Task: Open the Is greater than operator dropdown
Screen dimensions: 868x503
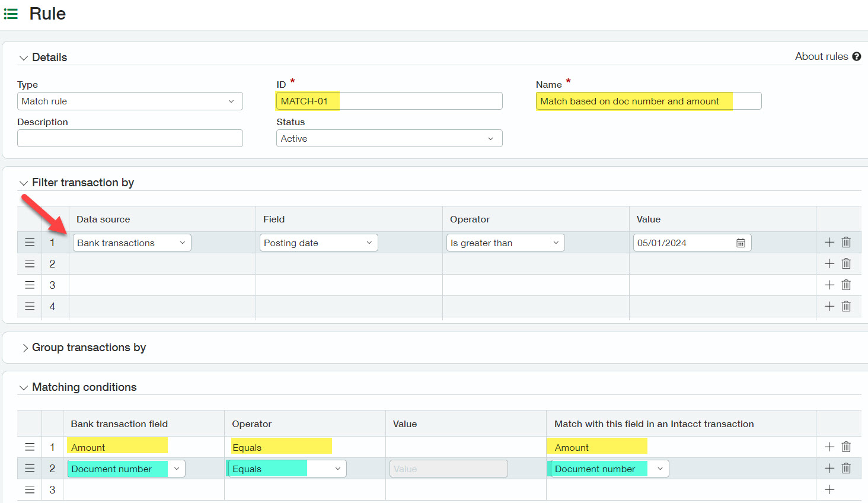Action: click(505, 243)
